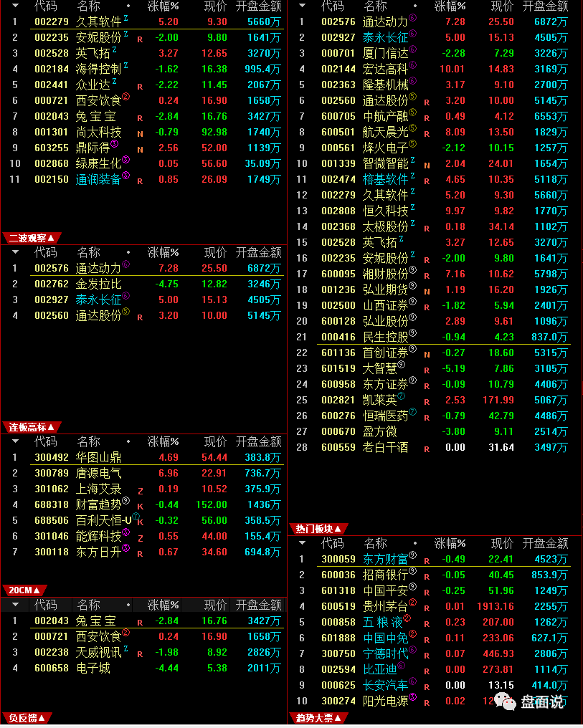Click the R marker on 宁德时代 row

coord(427,656)
